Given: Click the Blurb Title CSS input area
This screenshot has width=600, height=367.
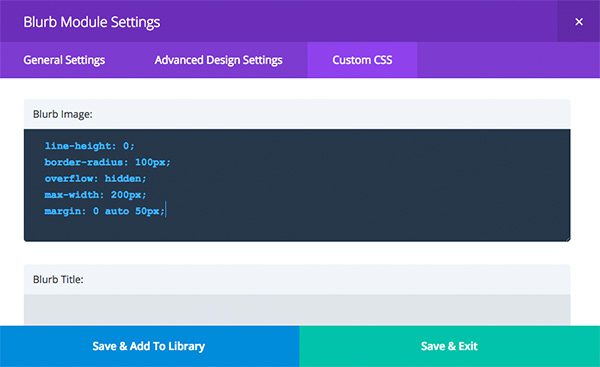Looking at the screenshot, I should 297,310.
